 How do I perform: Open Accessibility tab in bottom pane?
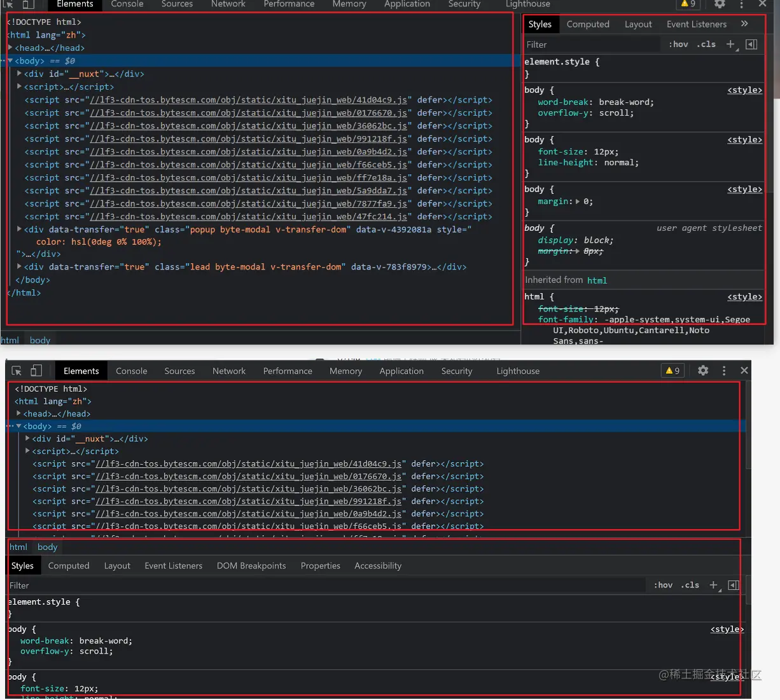point(378,565)
